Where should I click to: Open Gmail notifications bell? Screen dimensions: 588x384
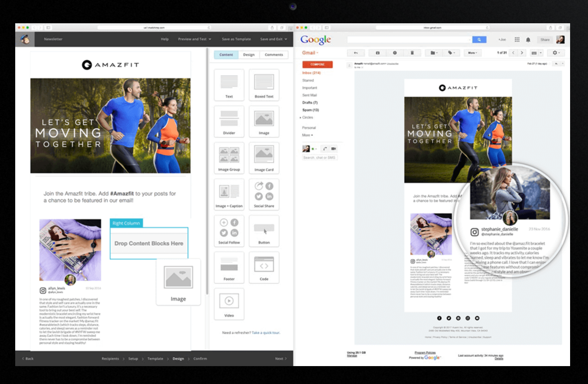[x=528, y=40]
